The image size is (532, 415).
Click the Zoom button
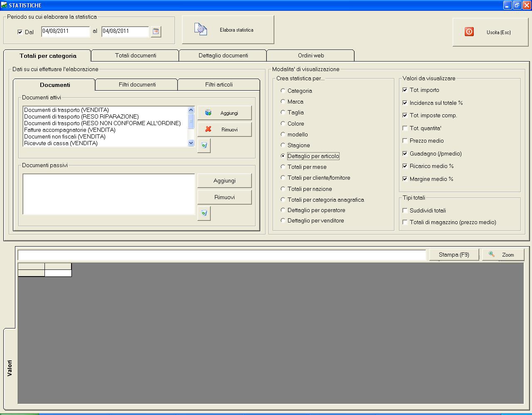coord(503,254)
